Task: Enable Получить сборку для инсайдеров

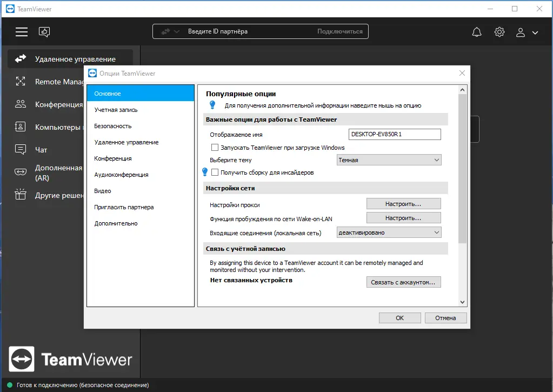Action: tap(214, 172)
